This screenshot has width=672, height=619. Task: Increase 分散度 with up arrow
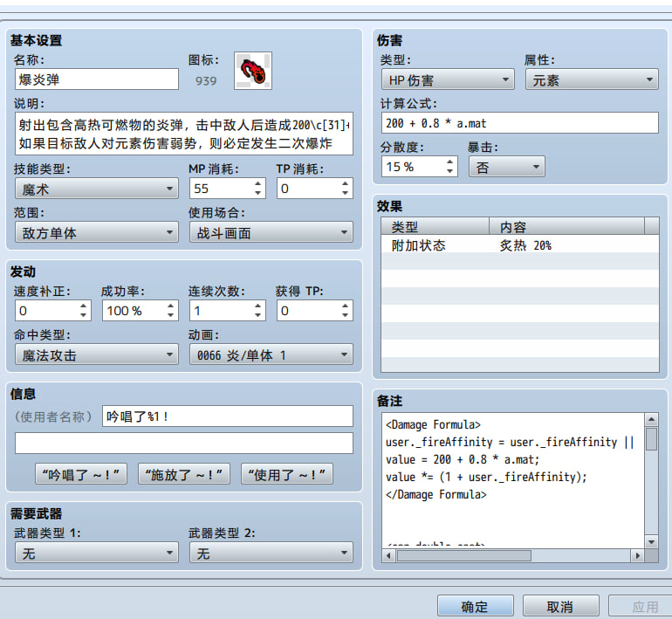click(450, 162)
